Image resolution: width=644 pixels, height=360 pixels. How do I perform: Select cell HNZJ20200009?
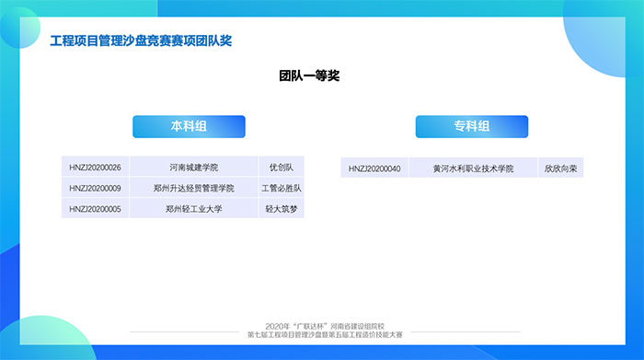(x=96, y=188)
